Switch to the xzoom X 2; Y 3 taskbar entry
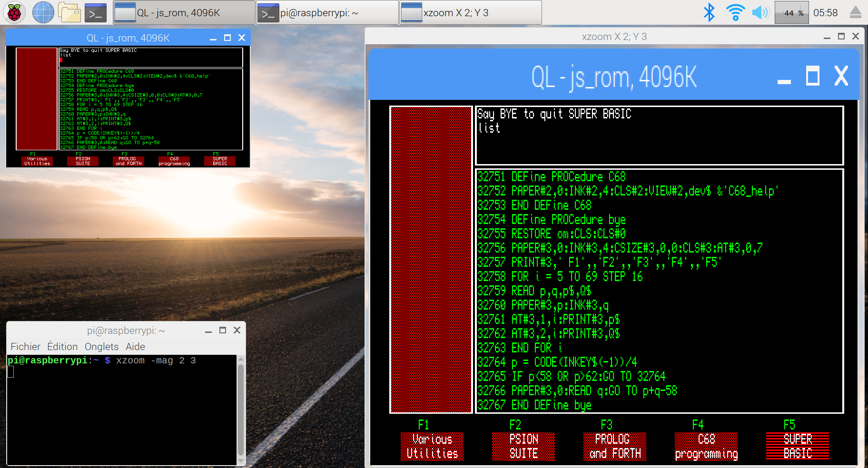The image size is (868, 468). point(471,12)
